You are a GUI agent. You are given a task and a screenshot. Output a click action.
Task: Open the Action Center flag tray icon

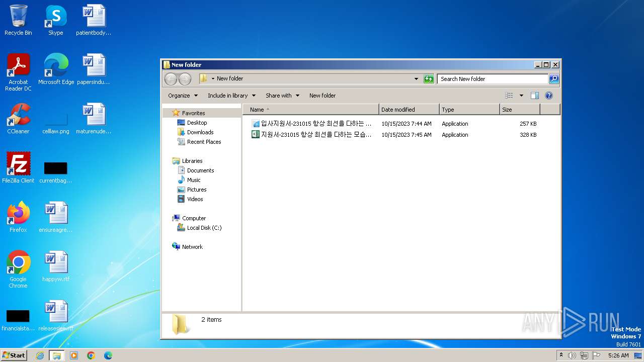[597, 355]
